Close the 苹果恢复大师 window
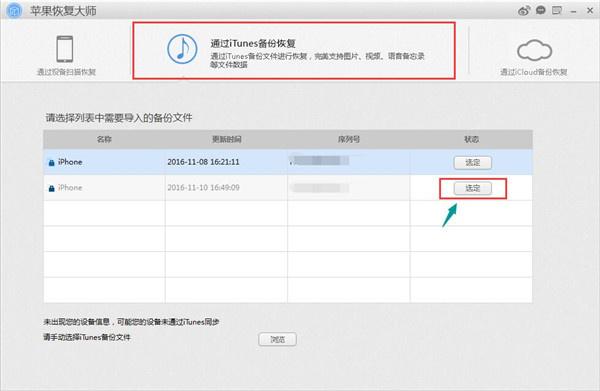Viewport: 600px width, 391px height. tap(590, 11)
